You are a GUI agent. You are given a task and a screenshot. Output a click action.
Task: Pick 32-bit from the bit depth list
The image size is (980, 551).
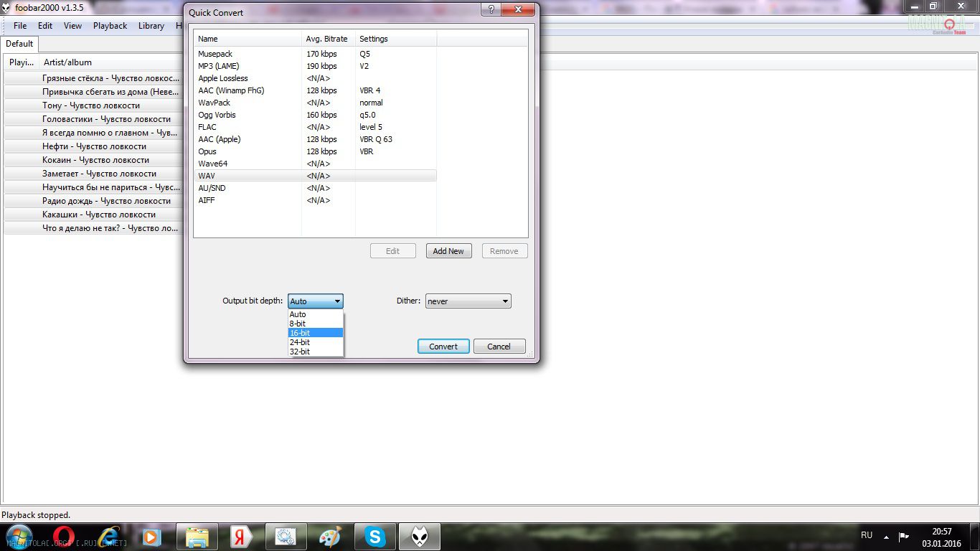(315, 352)
